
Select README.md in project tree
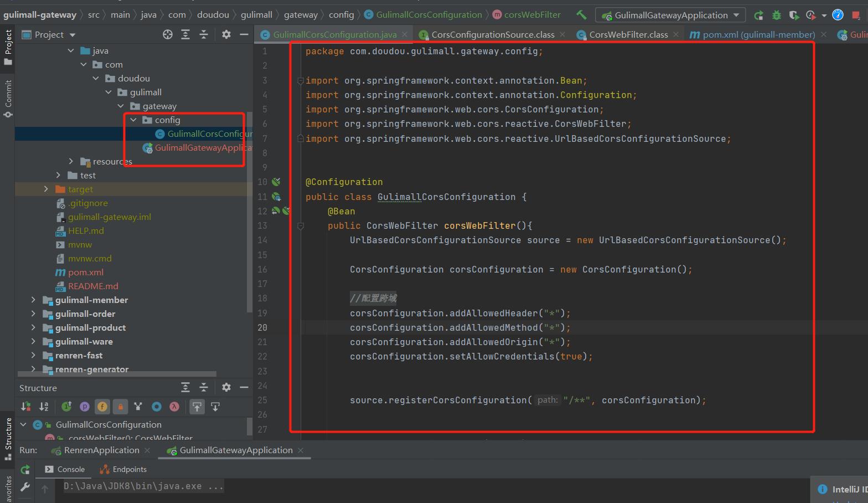point(87,286)
